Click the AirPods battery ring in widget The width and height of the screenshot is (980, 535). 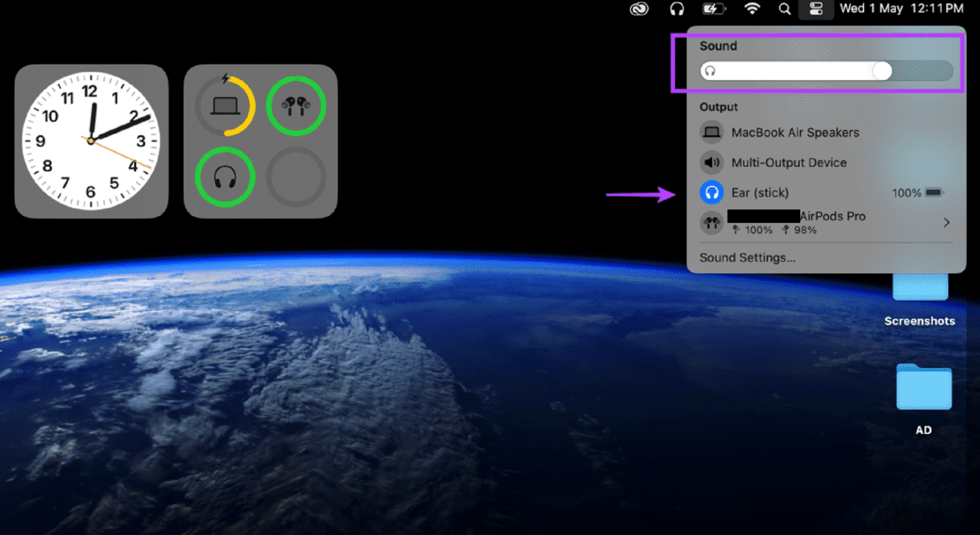pyautogui.click(x=296, y=106)
